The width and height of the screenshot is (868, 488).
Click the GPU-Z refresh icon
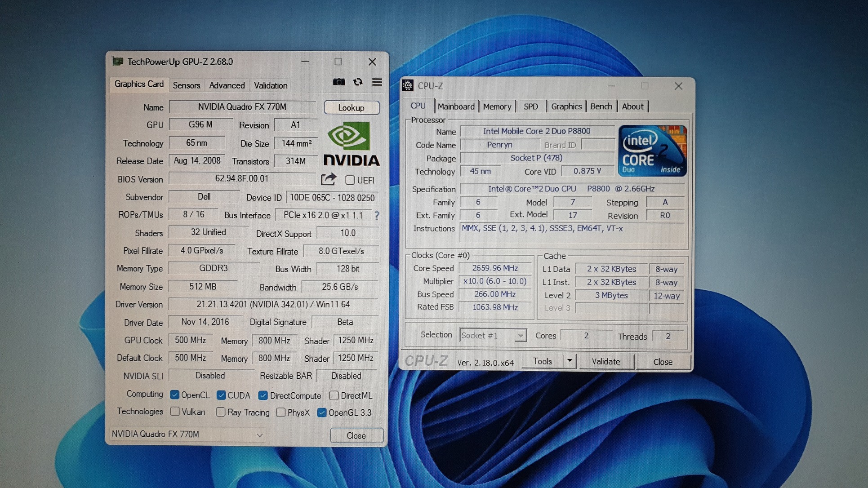(358, 82)
